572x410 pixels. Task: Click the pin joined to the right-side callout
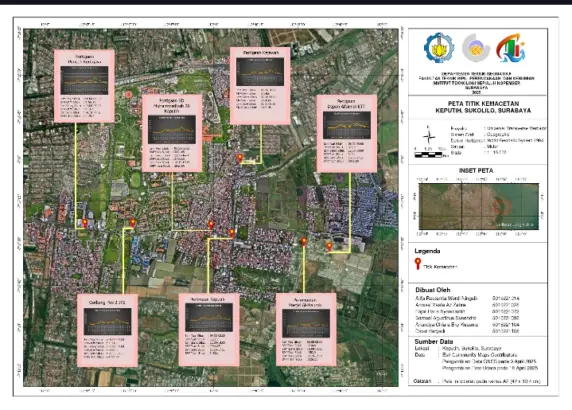(329, 247)
